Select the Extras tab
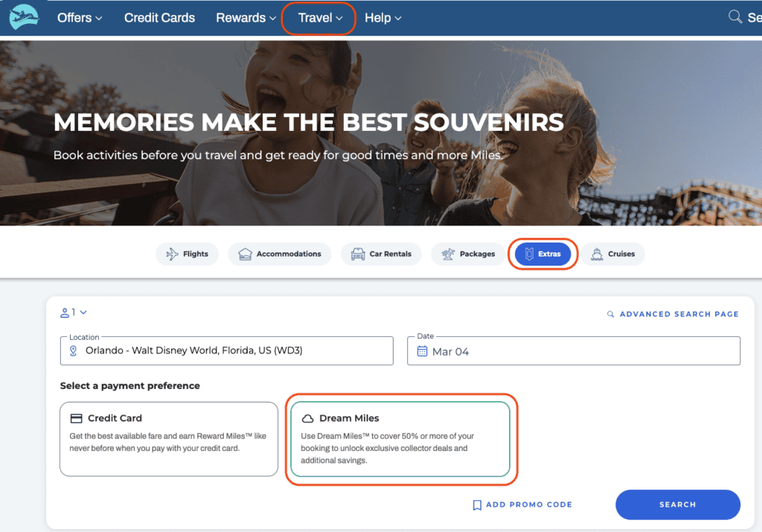 click(x=542, y=254)
